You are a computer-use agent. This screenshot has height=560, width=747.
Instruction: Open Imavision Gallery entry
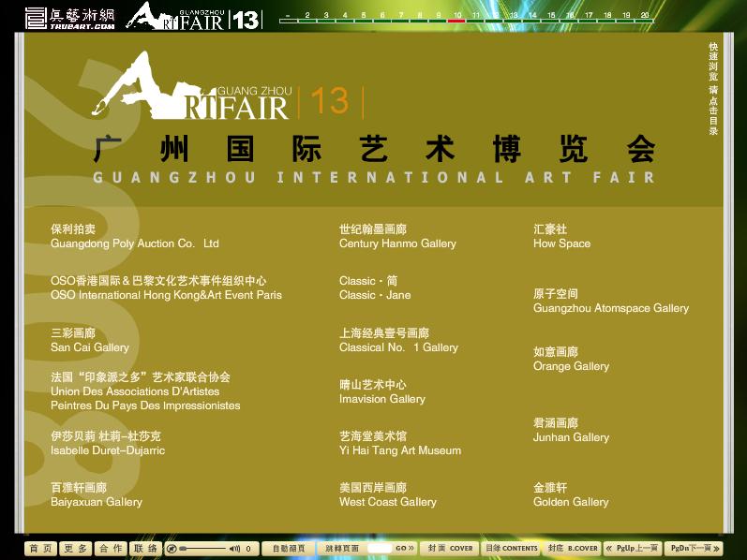[x=382, y=391]
